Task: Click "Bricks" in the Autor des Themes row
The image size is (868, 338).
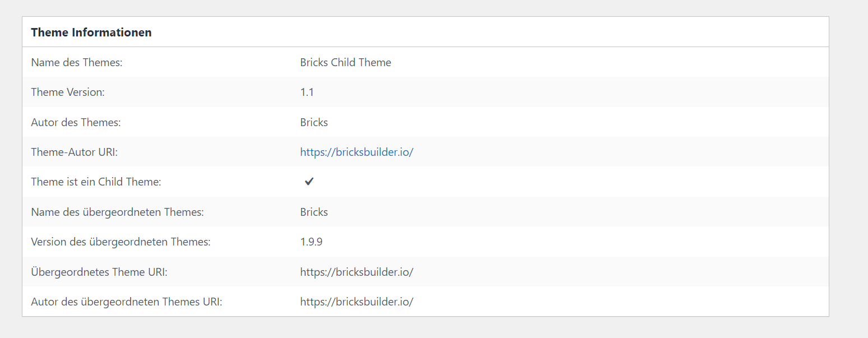Action: [314, 122]
